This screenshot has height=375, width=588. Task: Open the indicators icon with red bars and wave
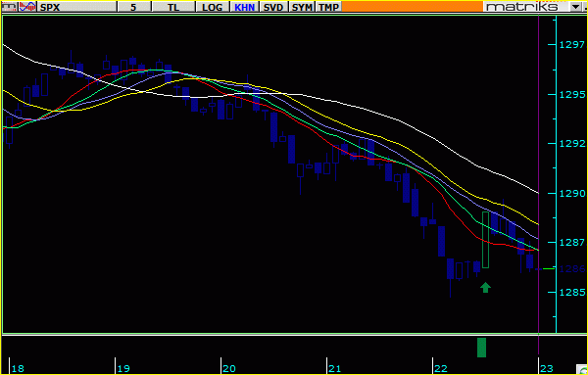click(27, 7)
